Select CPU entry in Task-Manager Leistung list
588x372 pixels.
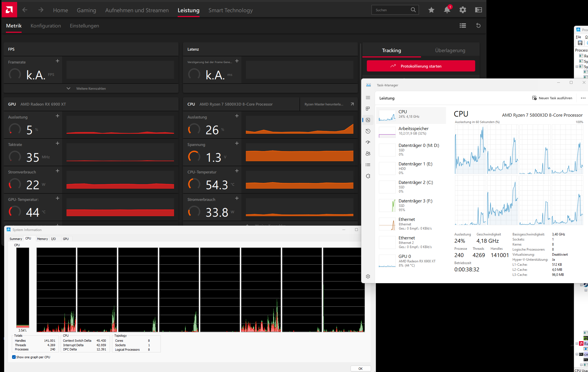tap(411, 115)
